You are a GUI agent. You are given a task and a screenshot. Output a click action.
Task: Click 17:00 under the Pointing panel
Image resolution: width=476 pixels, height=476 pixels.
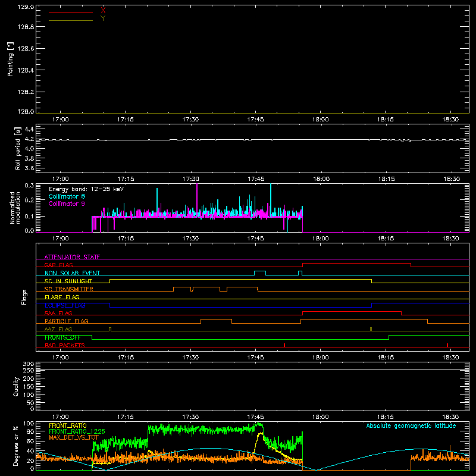point(61,120)
